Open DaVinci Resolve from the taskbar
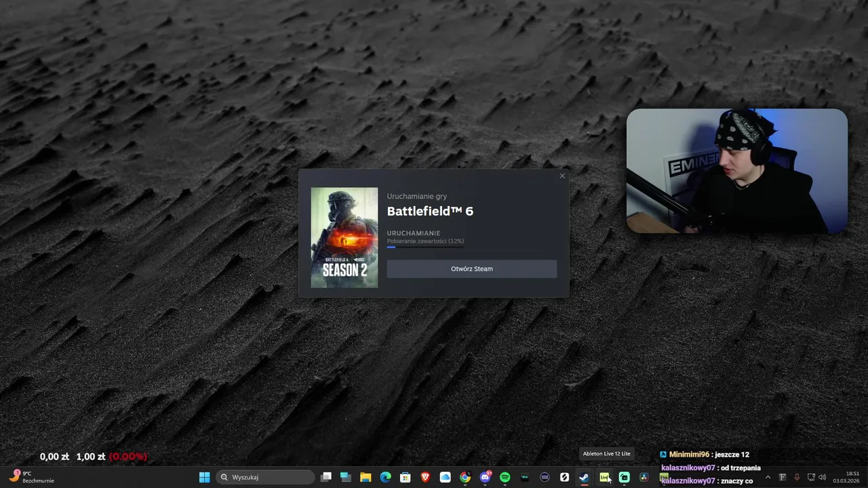The image size is (868, 488). (x=644, y=477)
